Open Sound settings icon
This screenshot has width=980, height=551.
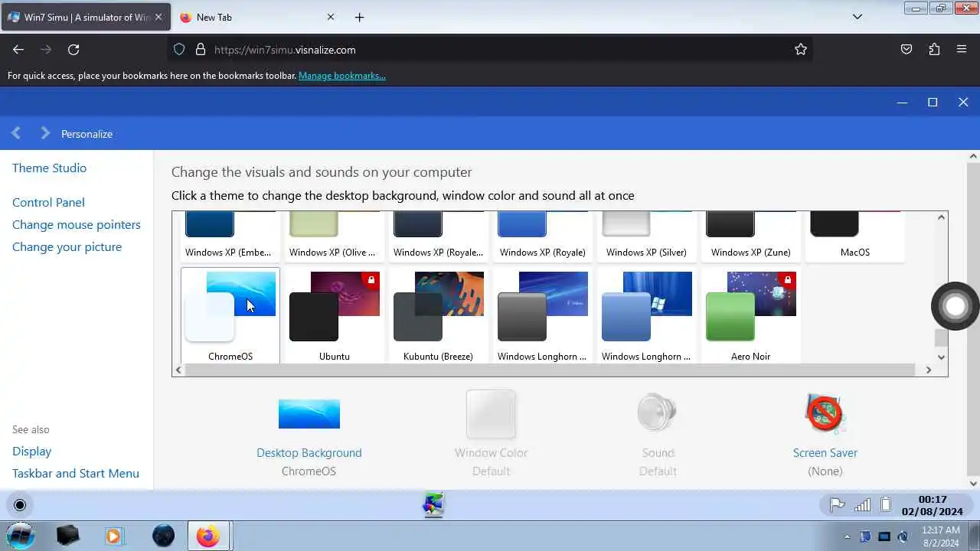click(x=658, y=412)
